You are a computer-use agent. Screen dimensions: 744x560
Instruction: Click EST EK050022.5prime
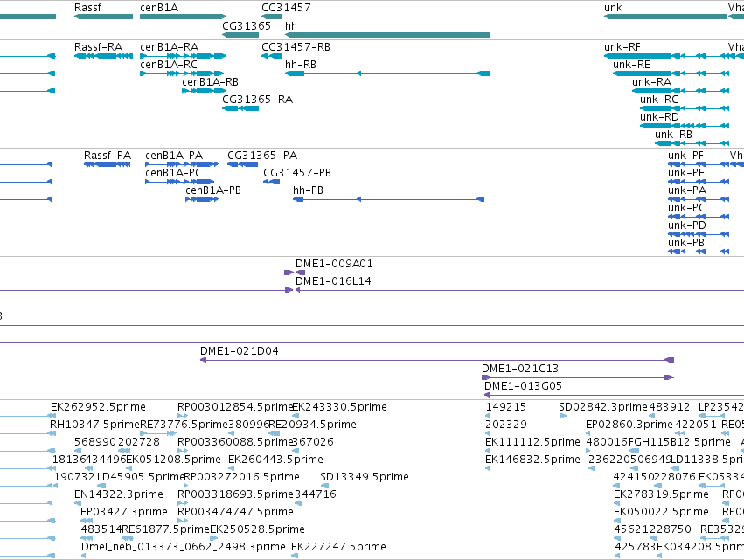coord(661,512)
